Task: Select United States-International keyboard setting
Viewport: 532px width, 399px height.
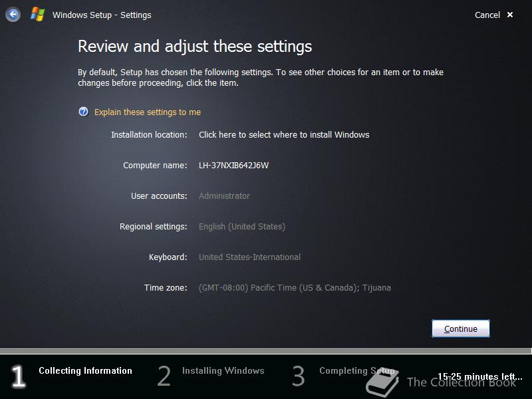Action: tap(250, 257)
